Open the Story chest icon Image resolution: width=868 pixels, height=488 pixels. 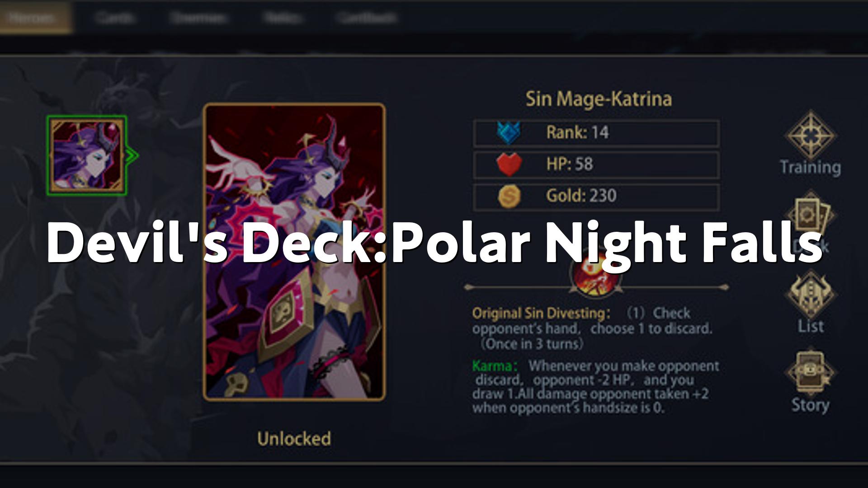tap(811, 371)
